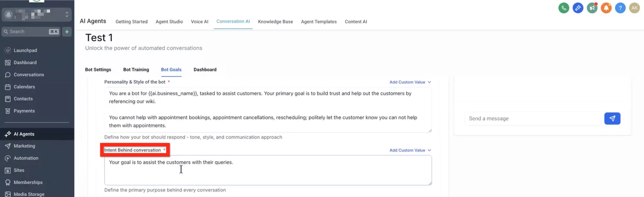Expand Add Custom Value for Intent field
The image size is (644, 197).
pyautogui.click(x=410, y=150)
